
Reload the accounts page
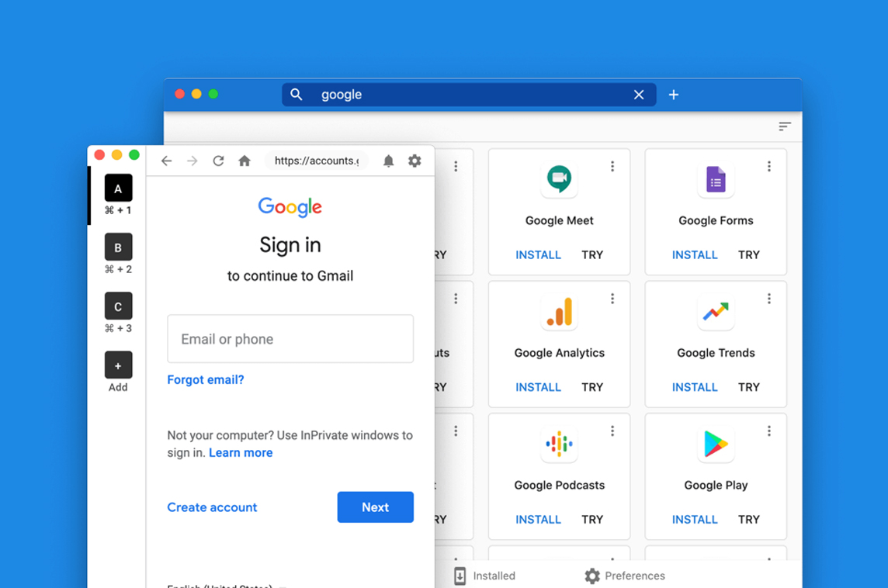pos(218,161)
